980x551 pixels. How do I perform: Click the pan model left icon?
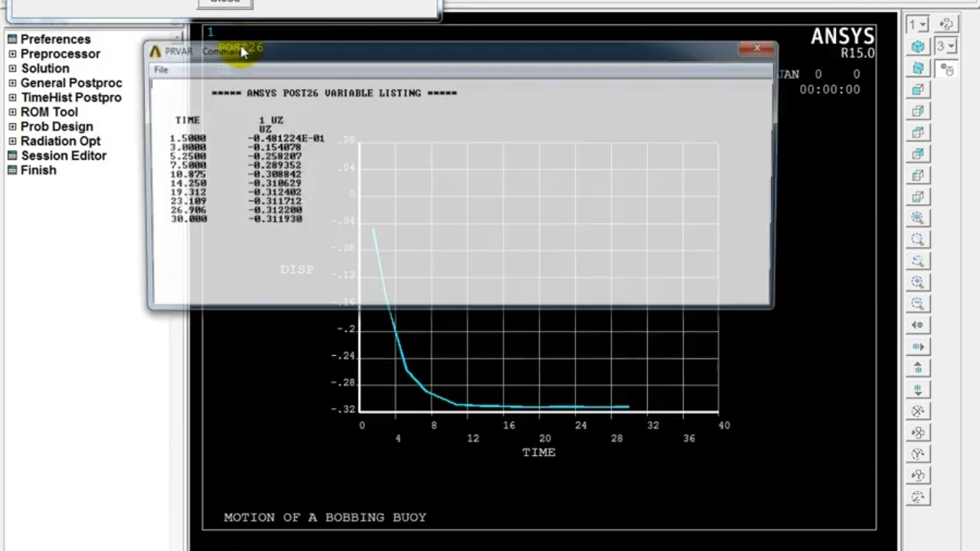918,325
